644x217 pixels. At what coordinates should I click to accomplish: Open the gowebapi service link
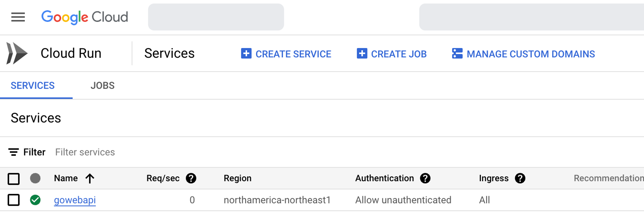point(75,200)
